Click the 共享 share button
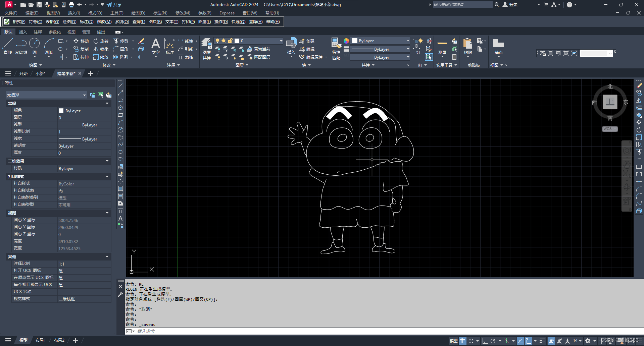This screenshot has height=346, width=644. click(x=114, y=5)
